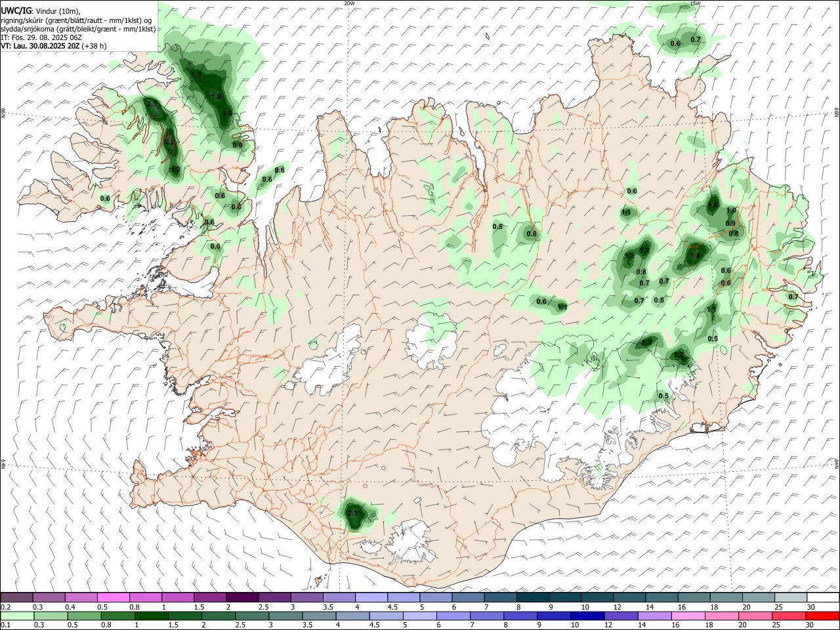The height and width of the screenshot is (630, 840).
Task: Click the '0.1' label on the lower scale
Action: [6, 626]
